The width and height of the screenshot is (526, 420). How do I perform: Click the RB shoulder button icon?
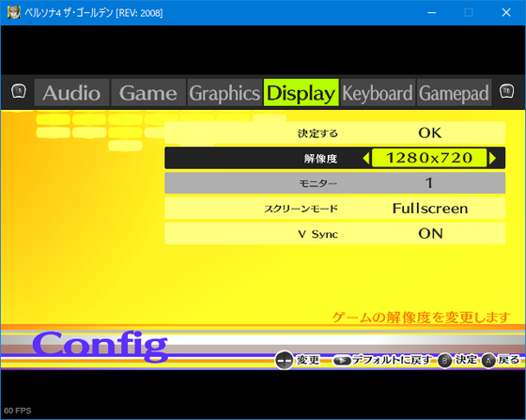(506, 91)
